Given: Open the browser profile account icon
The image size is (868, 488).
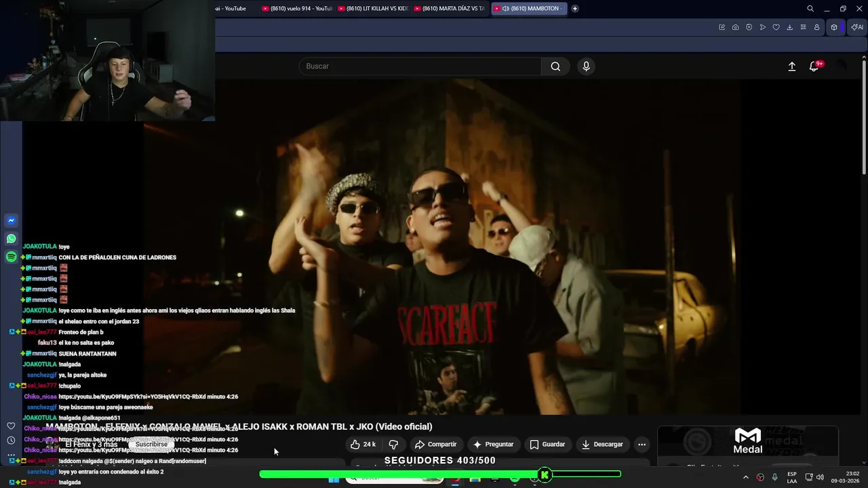Looking at the screenshot, I should coord(817,27).
